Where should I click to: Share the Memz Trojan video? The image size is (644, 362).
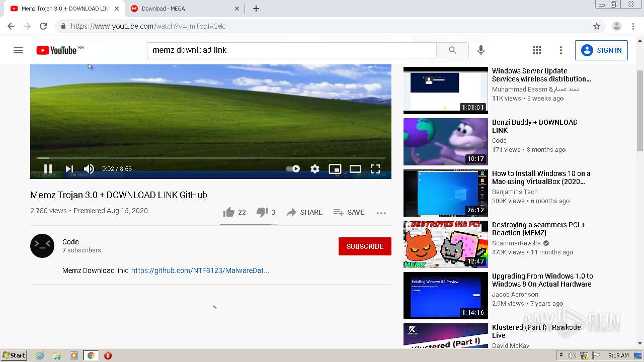click(304, 212)
